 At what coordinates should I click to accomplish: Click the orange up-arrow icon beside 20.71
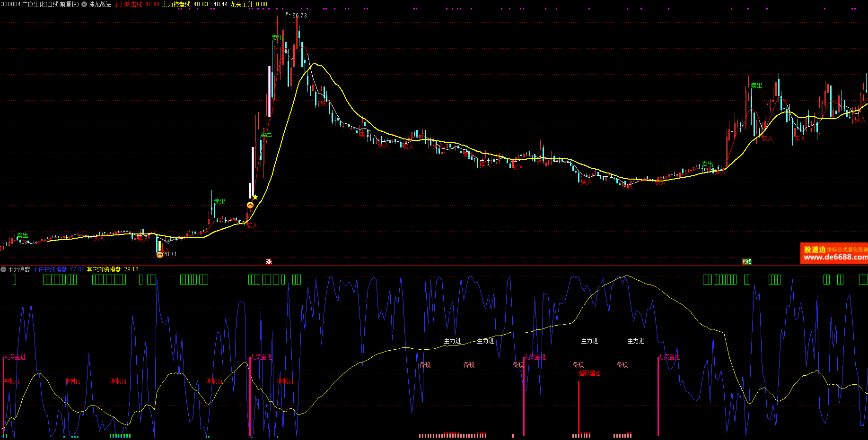coord(160,255)
